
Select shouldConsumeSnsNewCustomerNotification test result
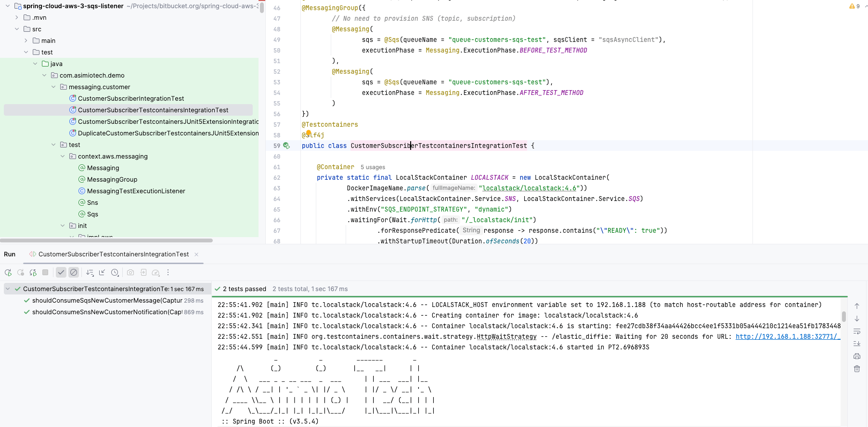click(107, 312)
